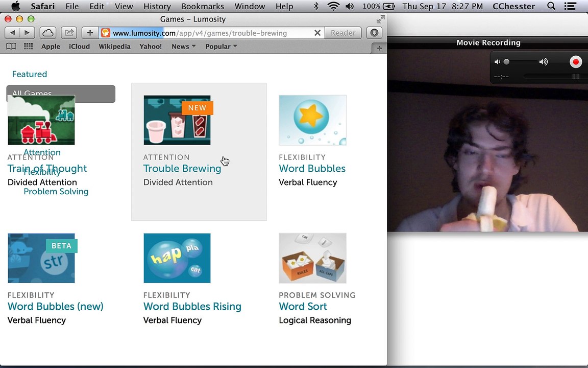Open the Window menu

[x=250, y=6]
